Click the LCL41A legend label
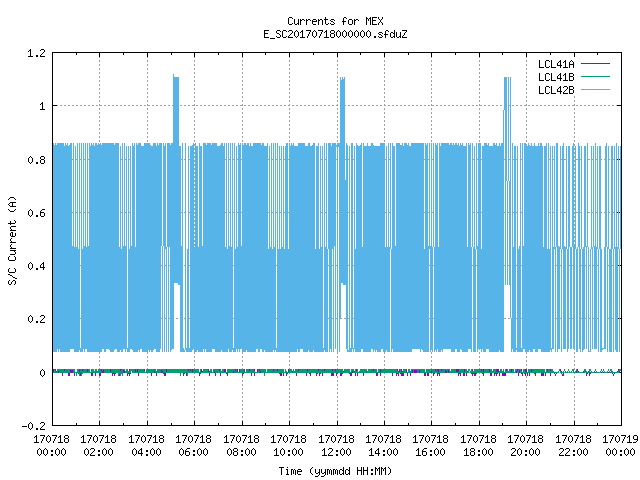 coord(556,64)
